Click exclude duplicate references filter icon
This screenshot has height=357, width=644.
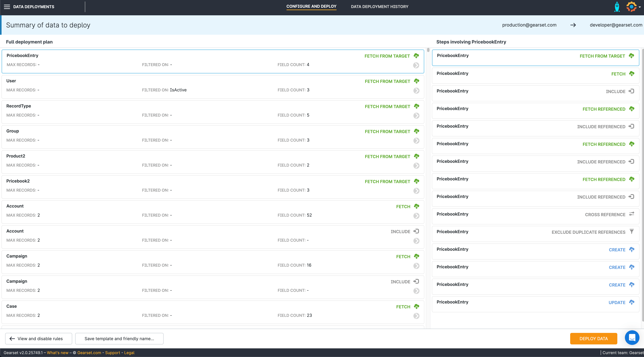click(x=632, y=231)
